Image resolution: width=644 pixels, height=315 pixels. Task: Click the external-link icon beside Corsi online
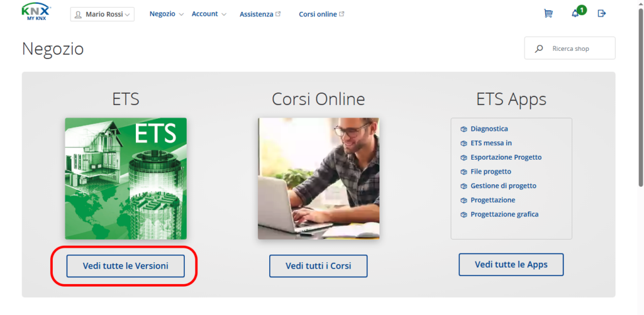coord(341,14)
